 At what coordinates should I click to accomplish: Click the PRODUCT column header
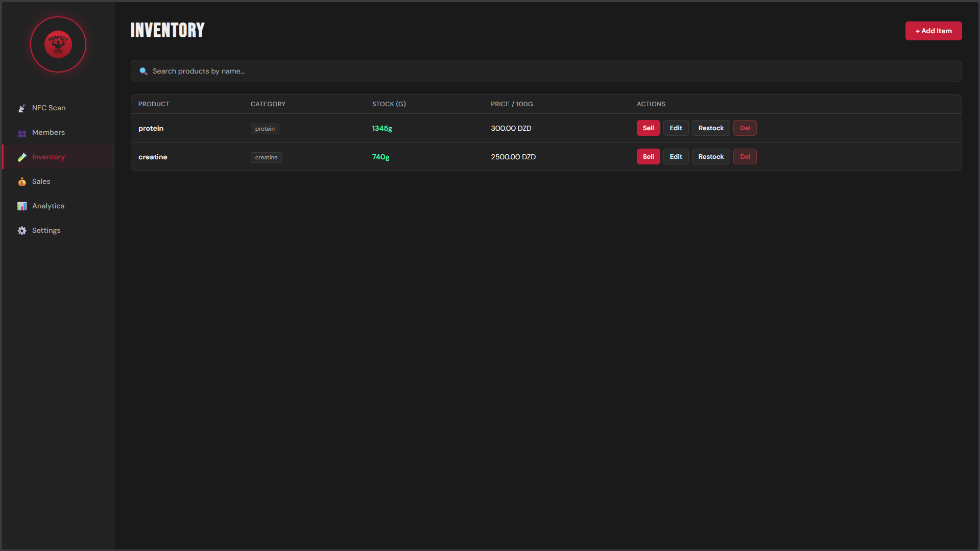154,104
